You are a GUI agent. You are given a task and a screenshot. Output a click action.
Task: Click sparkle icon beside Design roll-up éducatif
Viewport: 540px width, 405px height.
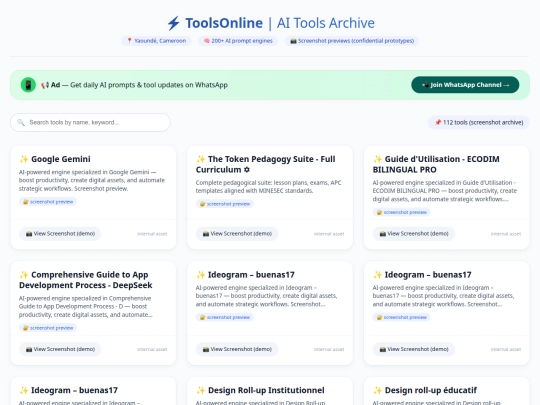377,390
